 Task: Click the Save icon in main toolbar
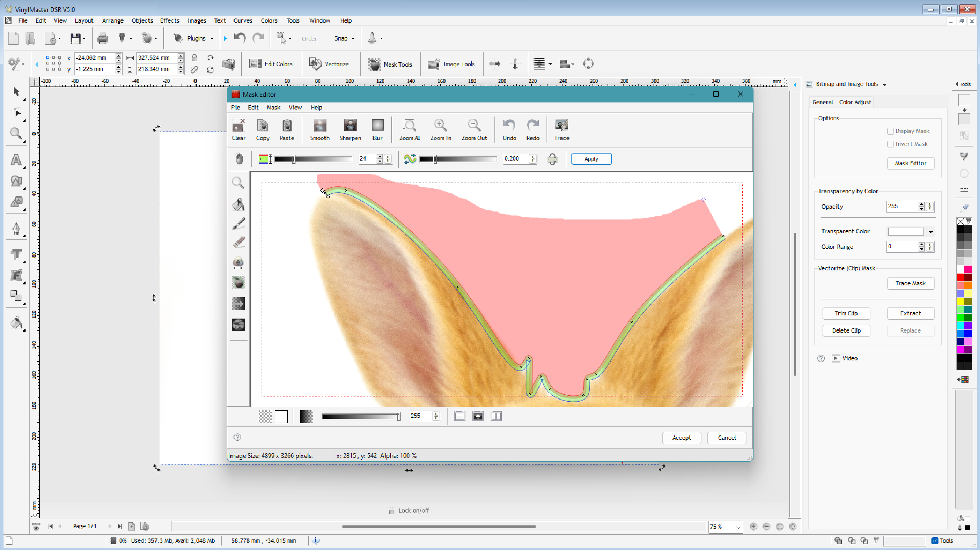pyautogui.click(x=75, y=38)
